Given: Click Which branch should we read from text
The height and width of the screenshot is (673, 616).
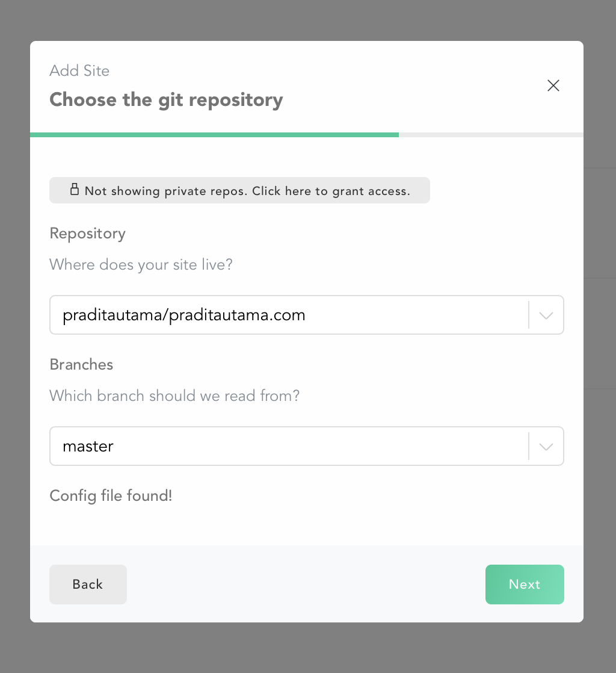Looking at the screenshot, I should (174, 395).
